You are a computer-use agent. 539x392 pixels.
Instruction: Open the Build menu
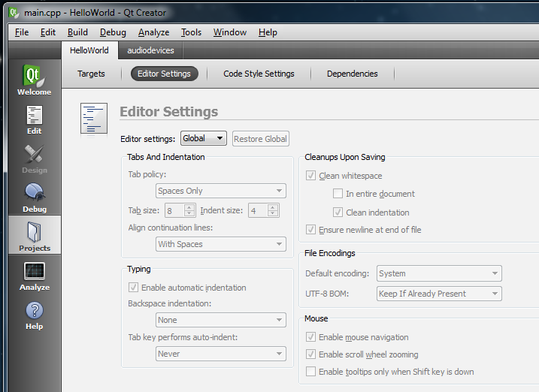[x=77, y=32]
